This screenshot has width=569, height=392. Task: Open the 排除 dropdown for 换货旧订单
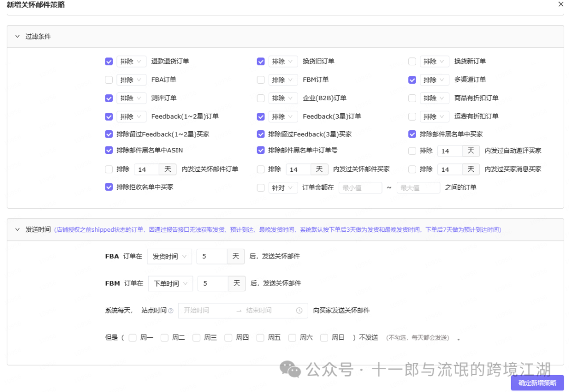(x=283, y=61)
